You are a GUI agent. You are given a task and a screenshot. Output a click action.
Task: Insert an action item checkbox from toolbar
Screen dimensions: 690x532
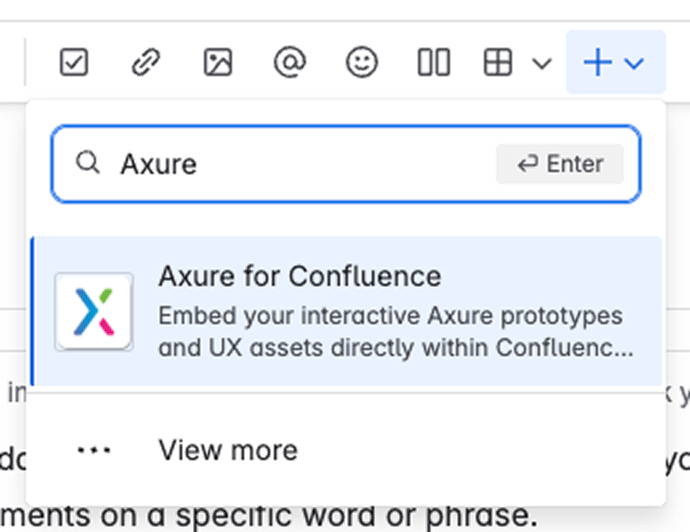(74, 63)
